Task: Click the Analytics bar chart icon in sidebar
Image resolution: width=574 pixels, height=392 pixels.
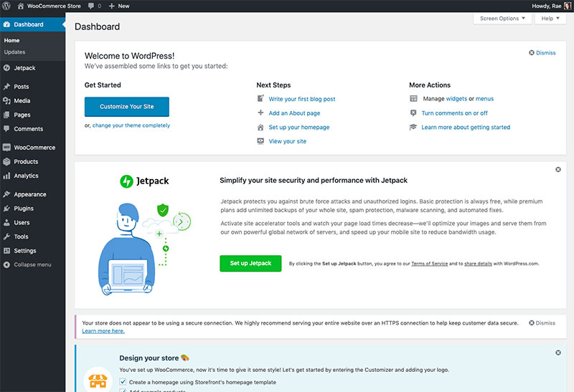Action: (6, 176)
